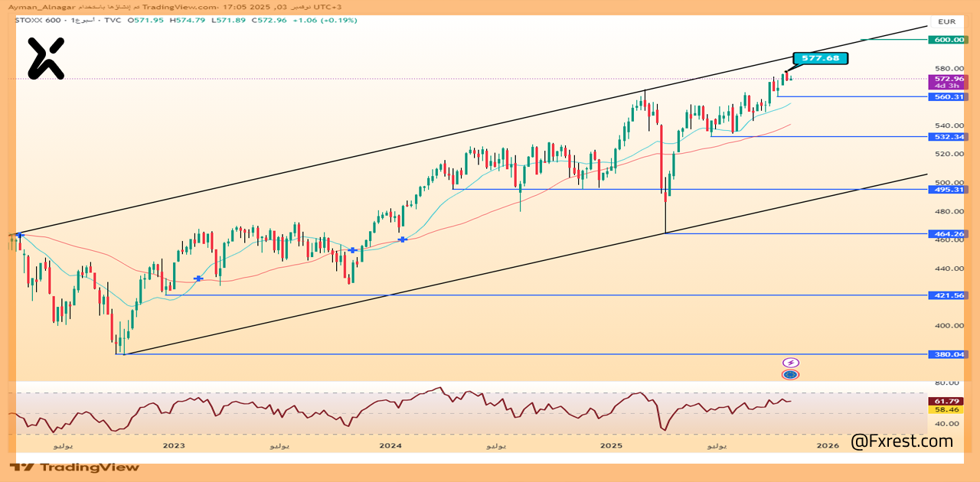Open the EUR currency selector

(946, 22)
